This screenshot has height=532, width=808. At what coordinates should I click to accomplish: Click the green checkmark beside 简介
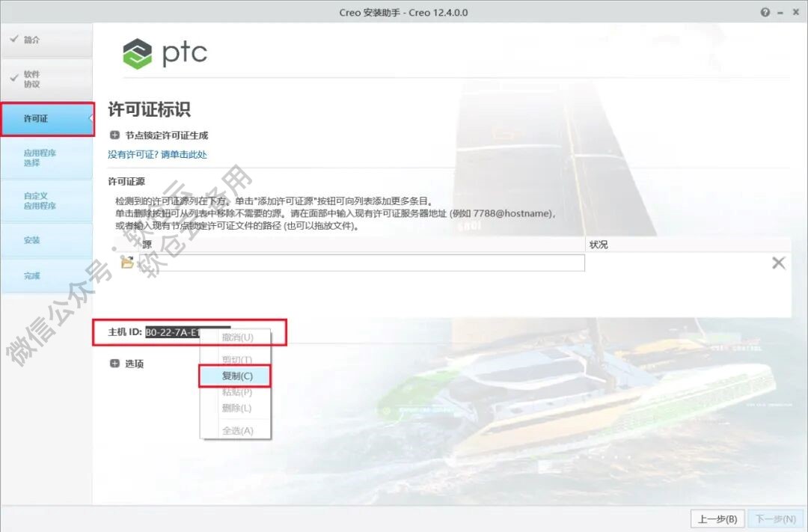[x=16, y=37]
